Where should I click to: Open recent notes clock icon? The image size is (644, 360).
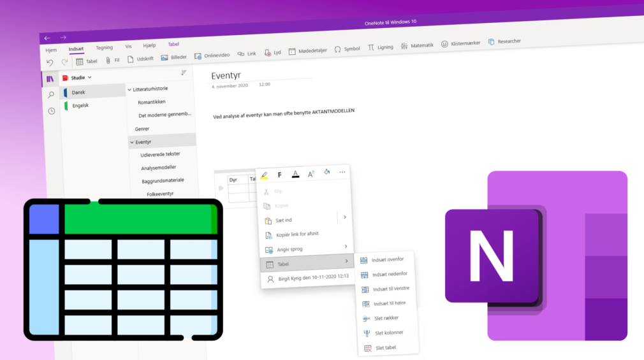click(52, 112)
